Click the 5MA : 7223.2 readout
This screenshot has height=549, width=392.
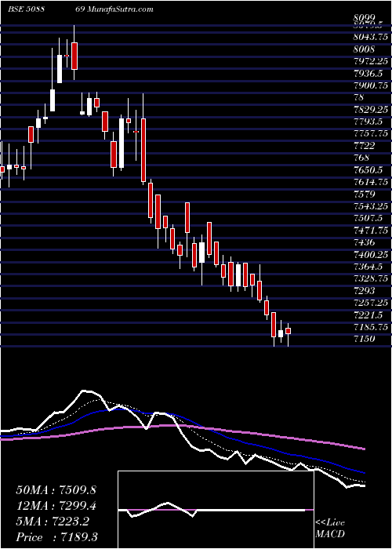click(x=53, y=522)
